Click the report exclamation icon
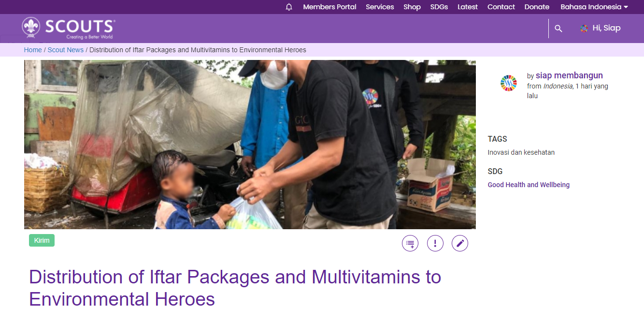The height and width of the screenshot is (309, 644). 435,243
